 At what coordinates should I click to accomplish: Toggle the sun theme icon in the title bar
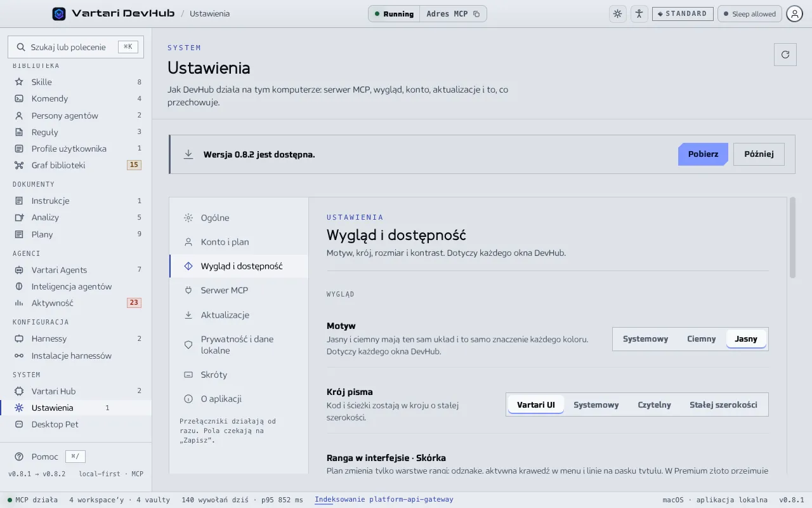[x=617, y=13]
